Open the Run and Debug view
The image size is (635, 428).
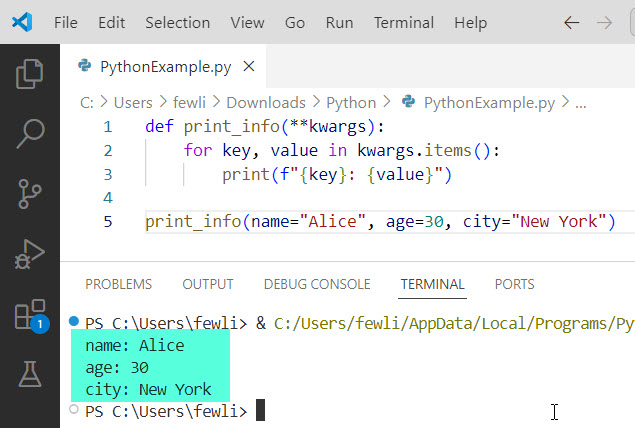click(x=30, y=254)
